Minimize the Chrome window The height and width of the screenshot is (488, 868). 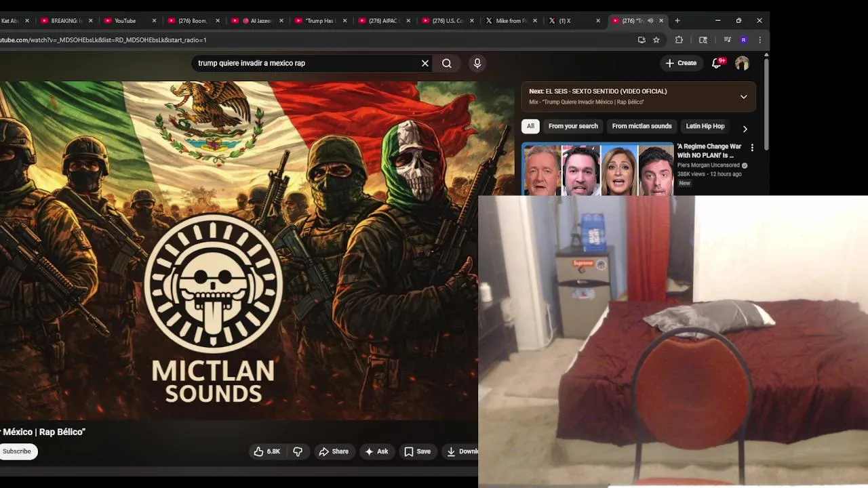pyautogui.click(x=717, y=20)
